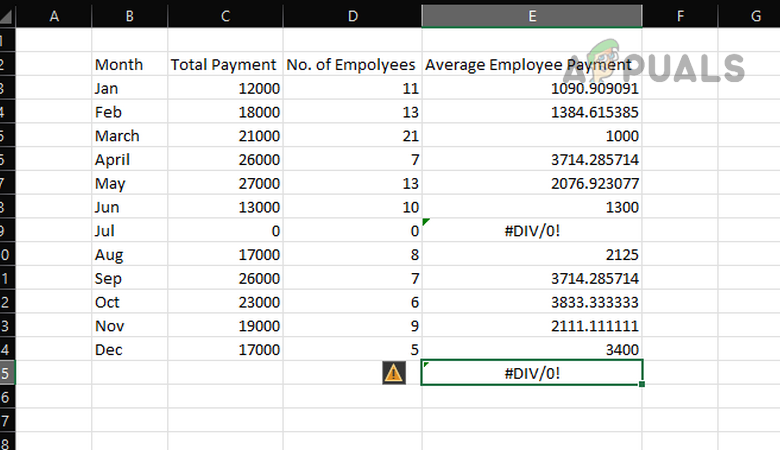The image size is (780, 450).
Task: Click the 2076.923077 average cell
Action: [x=532, y=183]
